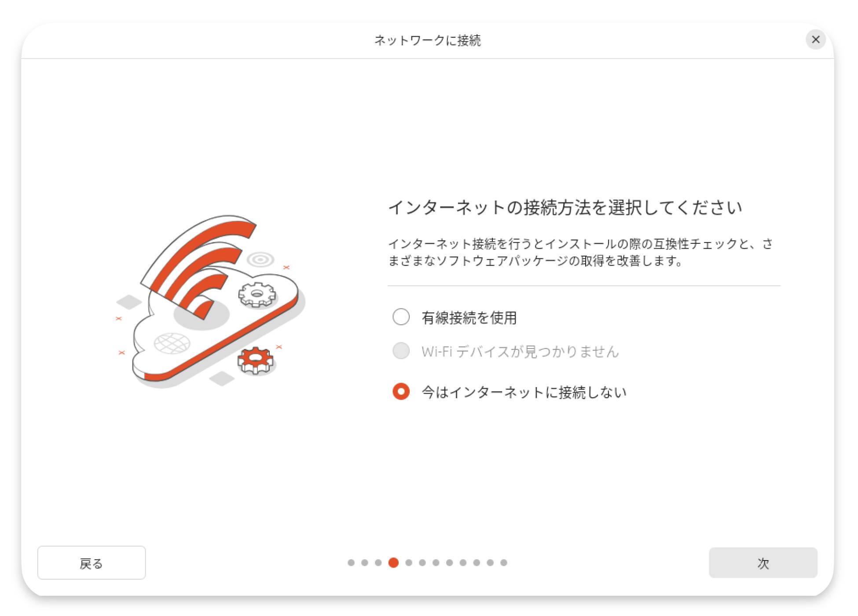Click the orange gear in illustration

tap(255, 360)
